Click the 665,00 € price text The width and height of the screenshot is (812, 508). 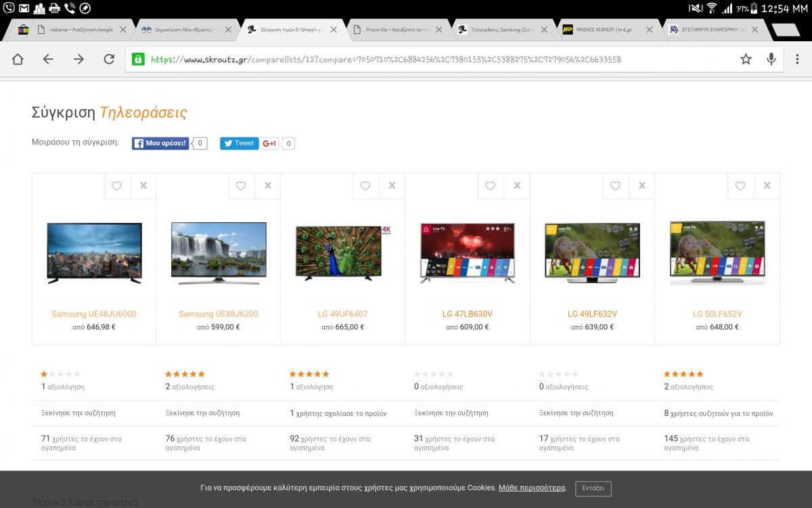350,327
